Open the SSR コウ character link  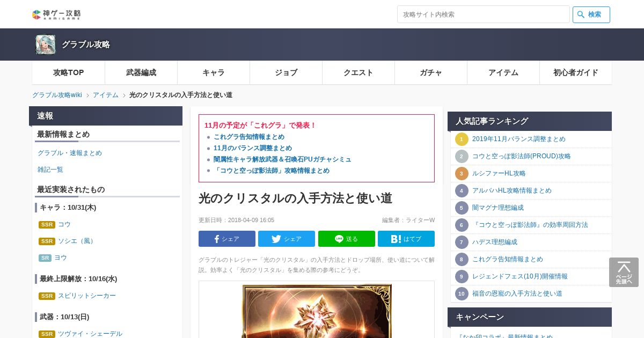[64, 224]
